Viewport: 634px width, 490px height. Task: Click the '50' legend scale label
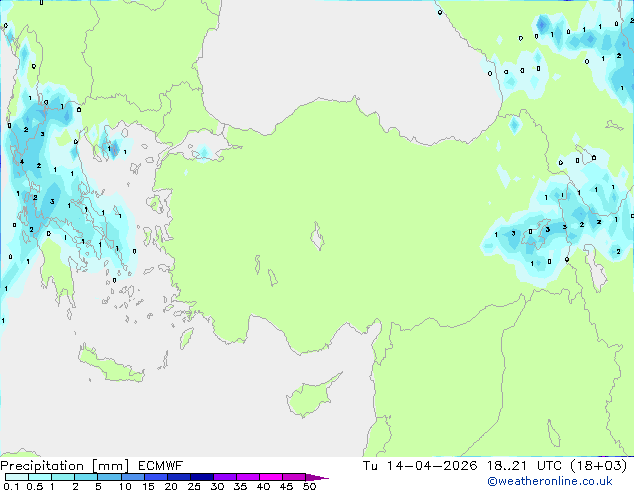click(309, 486)
